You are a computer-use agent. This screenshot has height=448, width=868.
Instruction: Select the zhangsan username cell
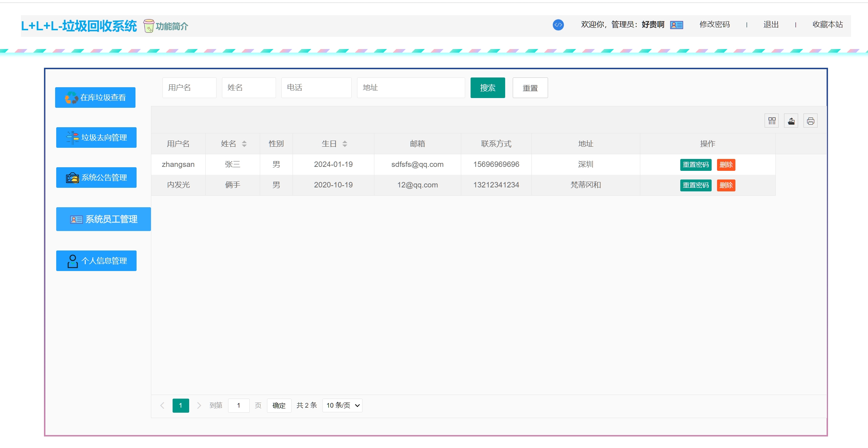[178, 164]
